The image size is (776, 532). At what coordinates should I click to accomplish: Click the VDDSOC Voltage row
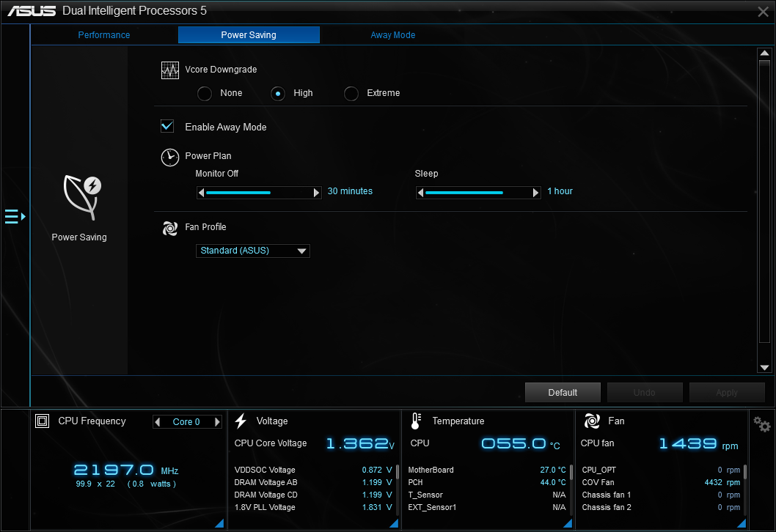click(x=313, y=470)
